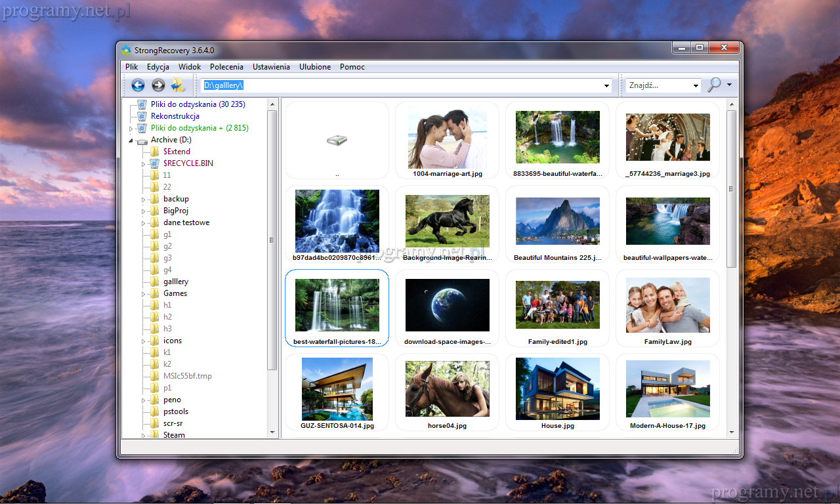Open the address bar path dropdown
This screenshot has width=840, height=504.
[x=607, y=86]
